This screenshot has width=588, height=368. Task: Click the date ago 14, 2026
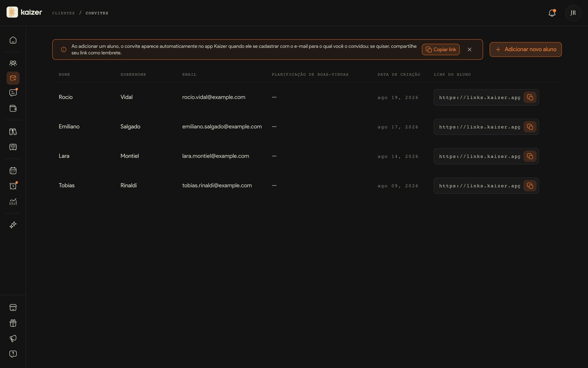[x=398, y=157]
